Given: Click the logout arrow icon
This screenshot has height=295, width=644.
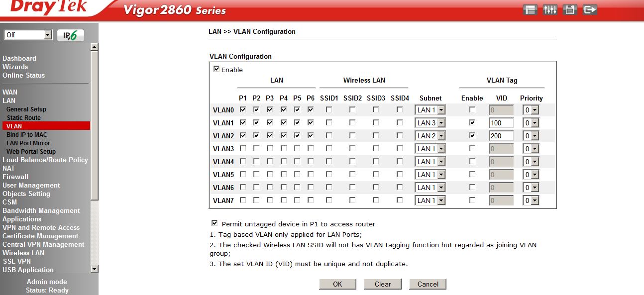Looking at the screenshot, I should click(590, 10).
